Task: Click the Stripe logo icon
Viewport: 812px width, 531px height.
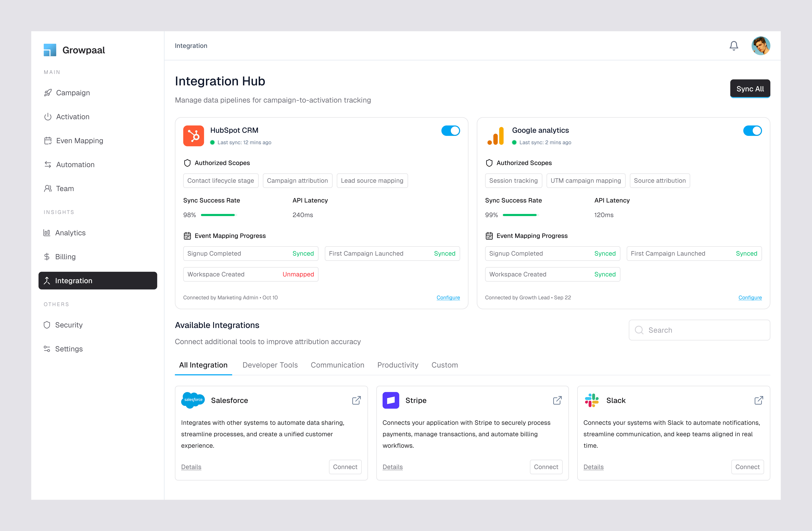Action: click(391, 400)
